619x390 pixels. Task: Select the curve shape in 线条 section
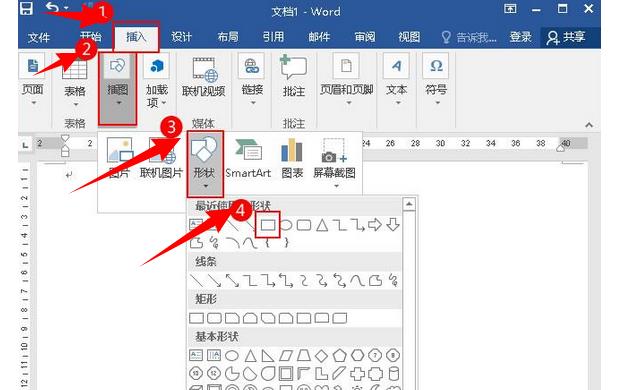coord(357,280)
